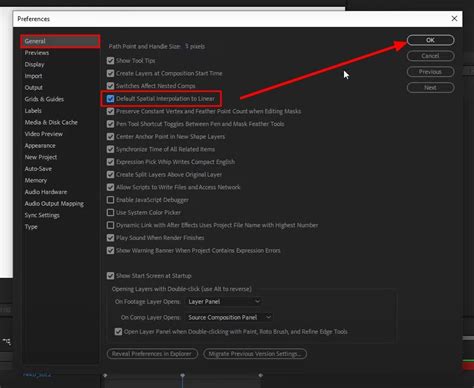
Task: Click the middle timeline keyframe marker behind dialog
Action: [182, 376]
